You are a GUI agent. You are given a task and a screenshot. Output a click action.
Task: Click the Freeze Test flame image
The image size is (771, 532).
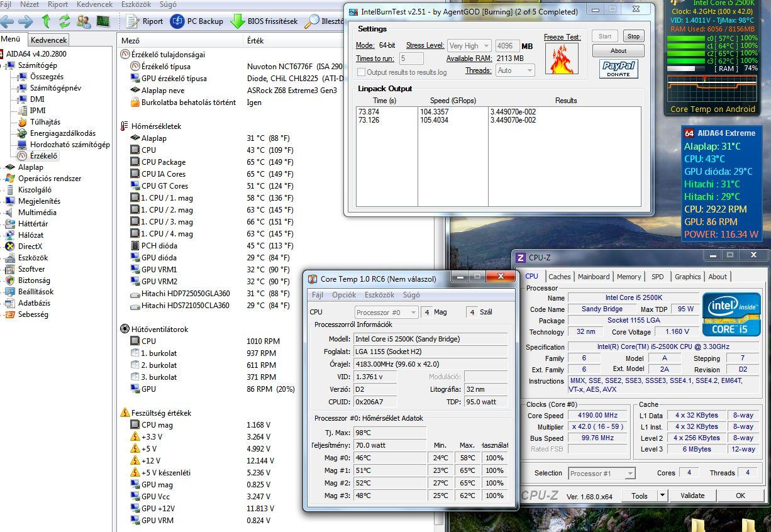[562, 58]
